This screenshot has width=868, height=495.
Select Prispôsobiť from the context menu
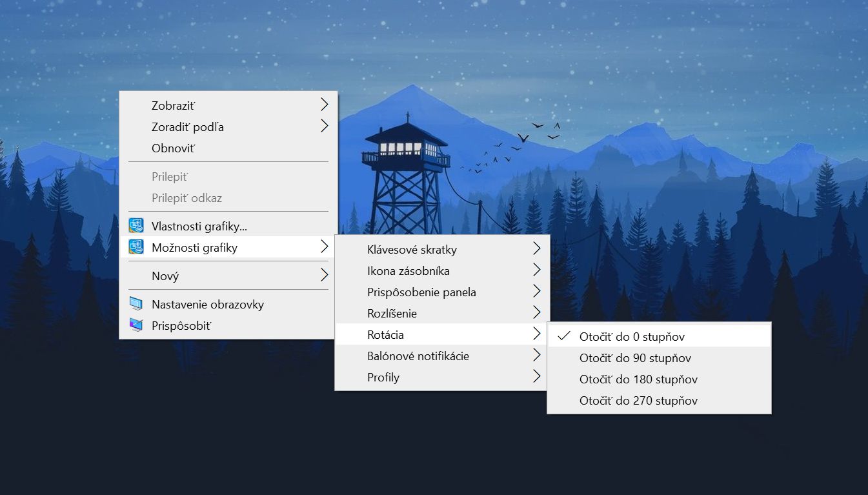228,325
